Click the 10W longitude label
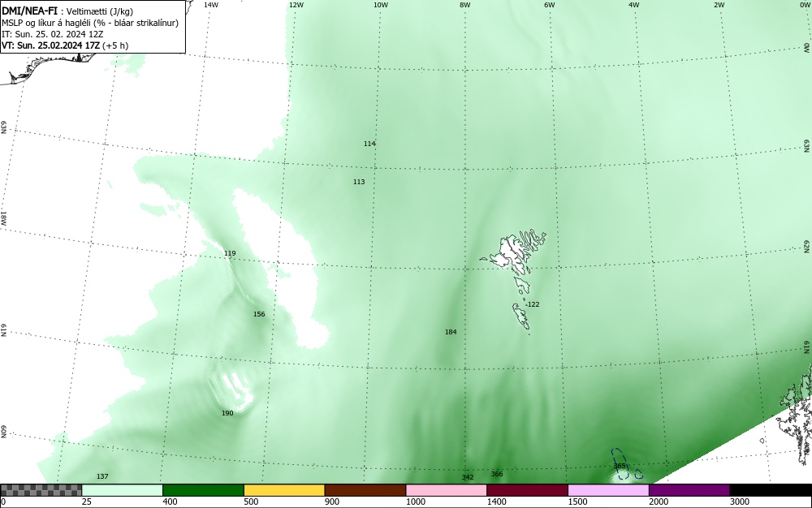This screenshot has height=508, width=812. (x=381, y=5)
